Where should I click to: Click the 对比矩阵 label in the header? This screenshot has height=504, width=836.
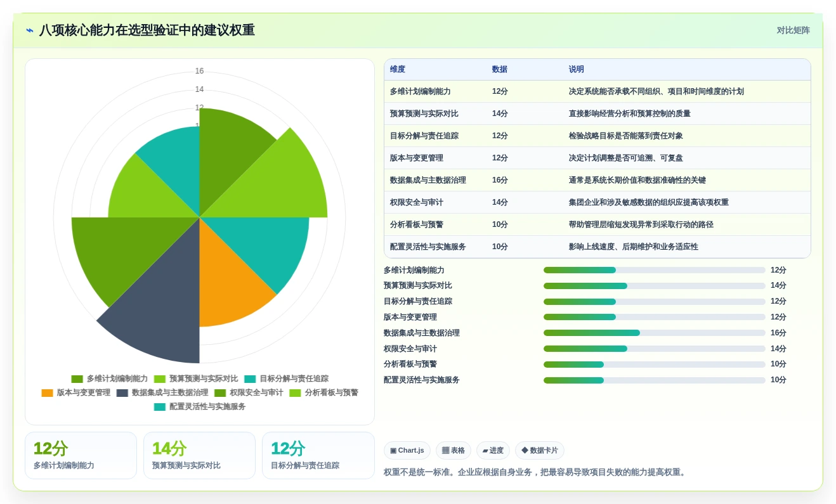click(x=793, y=30)
